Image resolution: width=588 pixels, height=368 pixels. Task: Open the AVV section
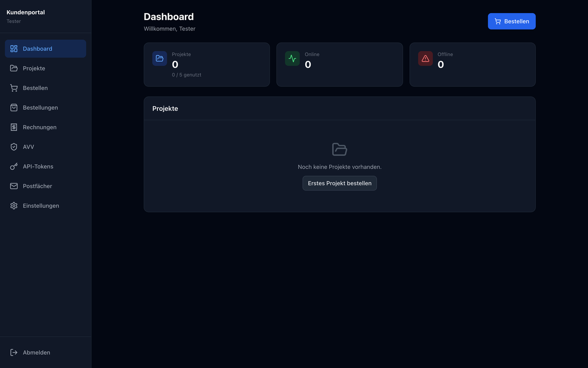point(46,147)
